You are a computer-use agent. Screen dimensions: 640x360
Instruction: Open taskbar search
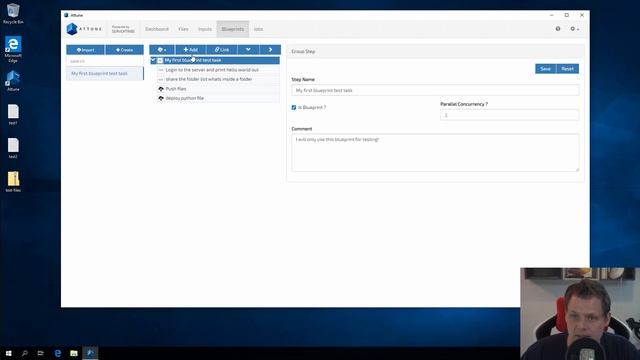pos(24,353)
